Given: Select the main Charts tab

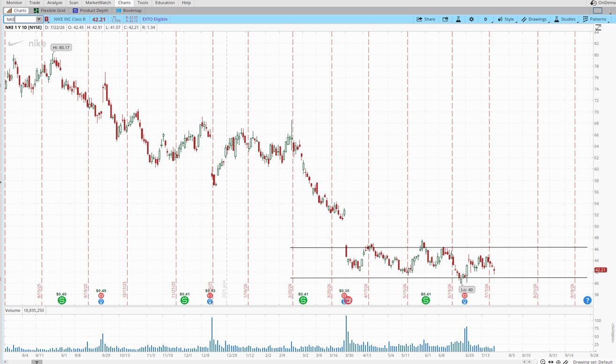Looking at the screenshot, I should [124, 3].
